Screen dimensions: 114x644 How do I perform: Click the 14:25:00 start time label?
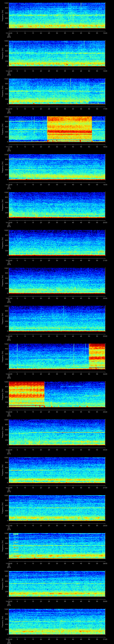coord(9,450)
